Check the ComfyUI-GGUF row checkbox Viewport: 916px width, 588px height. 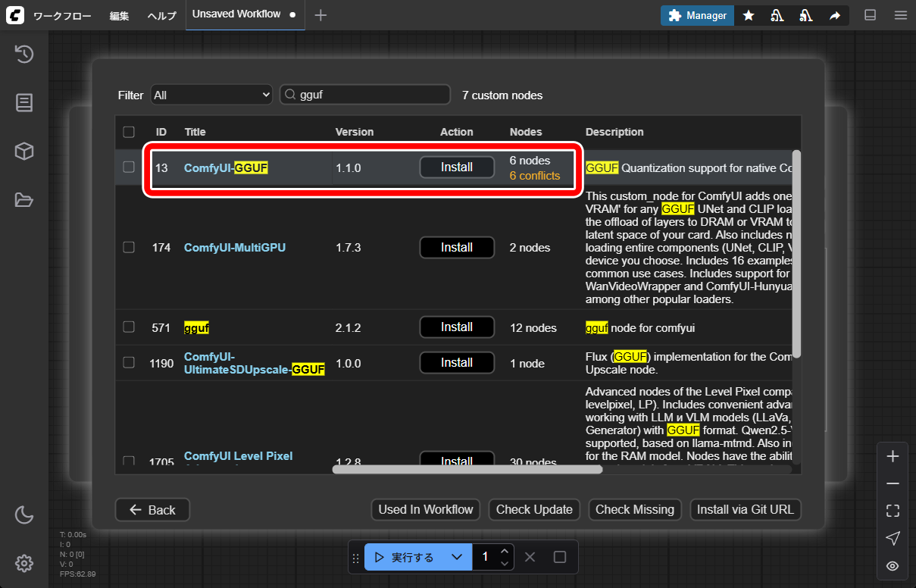(x=129, y=167)
